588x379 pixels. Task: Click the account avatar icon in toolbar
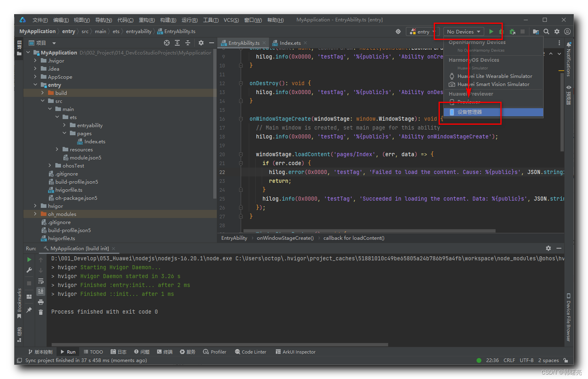[x=567, y=31]
